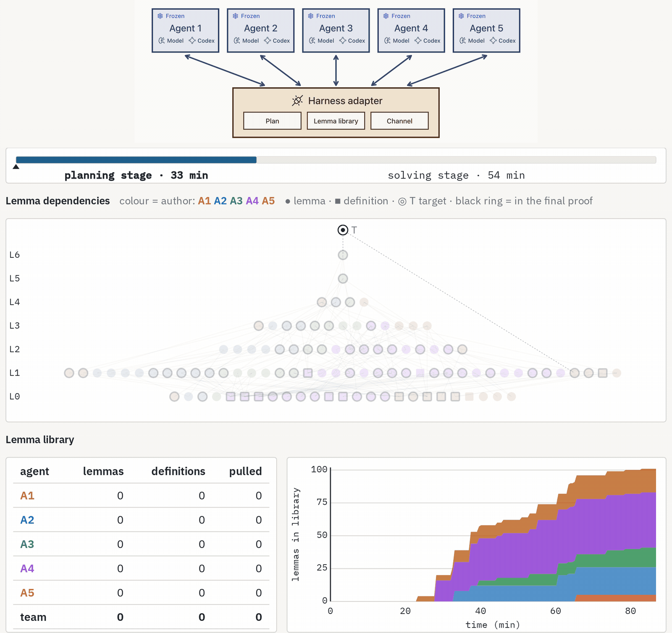
Task: Select the A2 row label in the table
Action: pyautogui.click(x=27, y=520)
